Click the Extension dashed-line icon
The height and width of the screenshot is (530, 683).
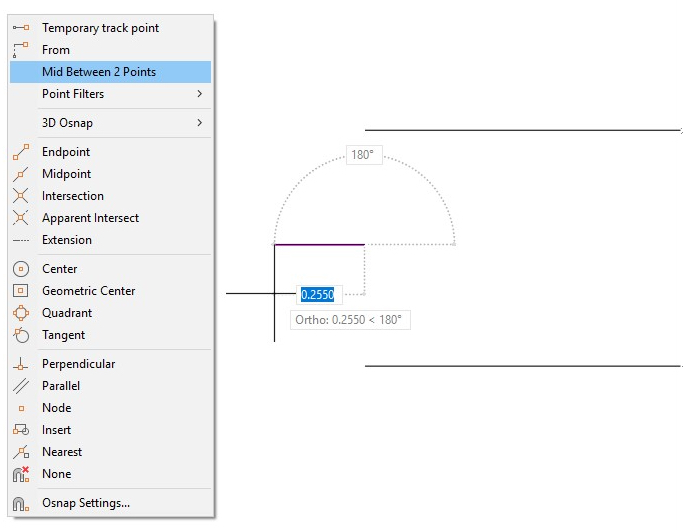coord(21,240)
